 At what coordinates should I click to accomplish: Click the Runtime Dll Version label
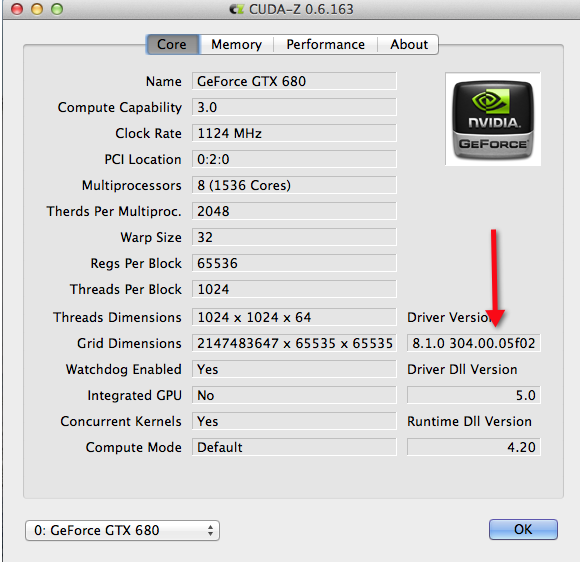469,421
